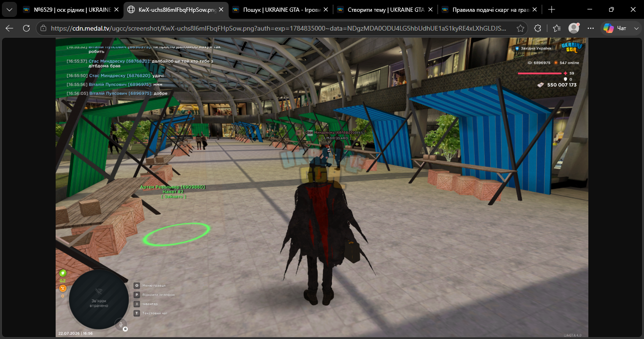Image resolution: width=644 pixels, height=339 pixels.
Task: Close the KwX-uchs8I6mlFbqFHpSow.png tab
Action: (x=221, y=9)
